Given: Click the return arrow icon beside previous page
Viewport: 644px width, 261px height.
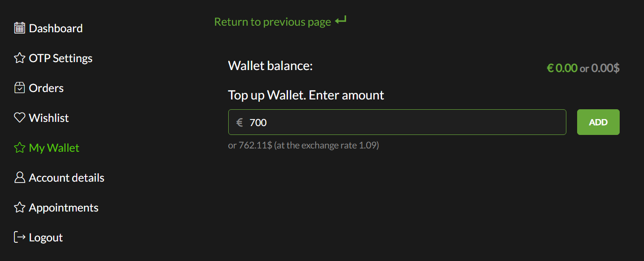Looking at the screenshot, I should pos(341,21).
